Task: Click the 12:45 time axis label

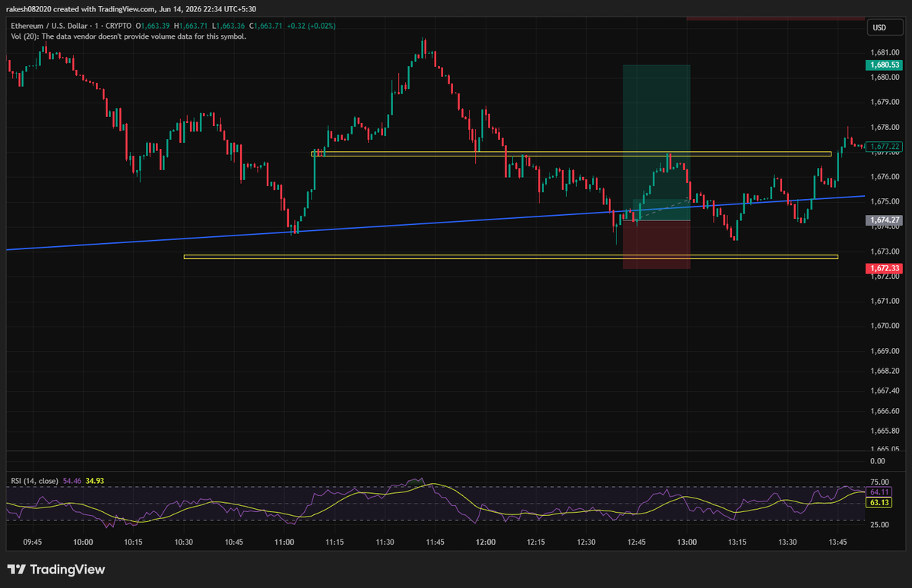Action: [636, 542]
